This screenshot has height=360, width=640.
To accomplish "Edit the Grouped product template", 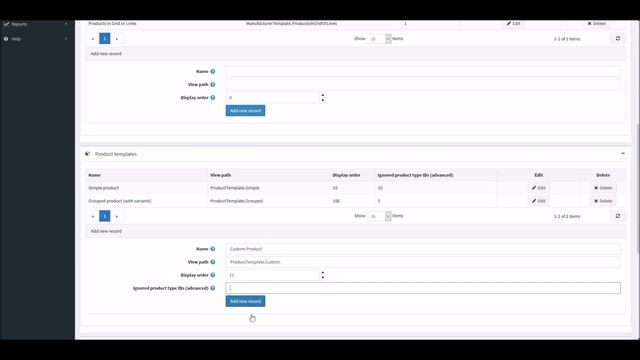I will point(539,201).
